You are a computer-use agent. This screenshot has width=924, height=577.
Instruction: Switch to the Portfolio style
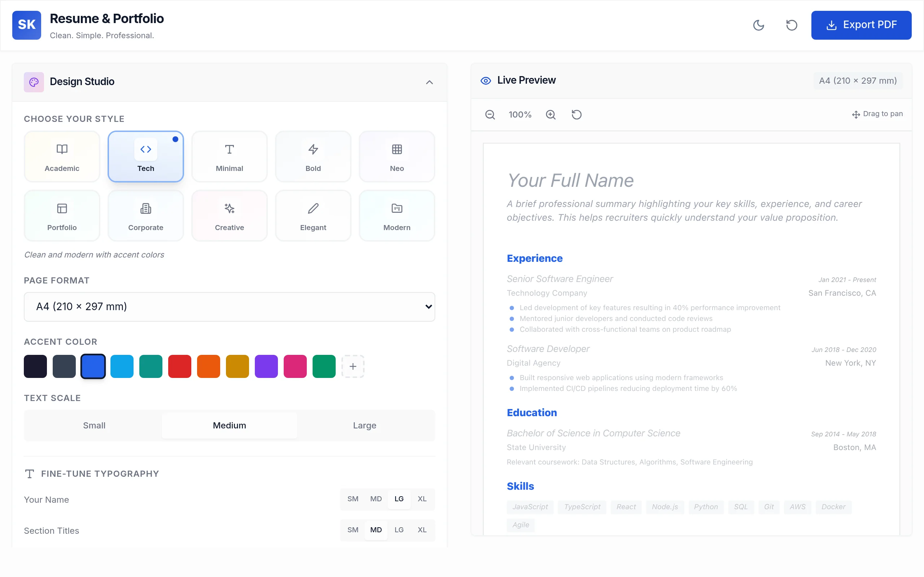pos(61,216)
